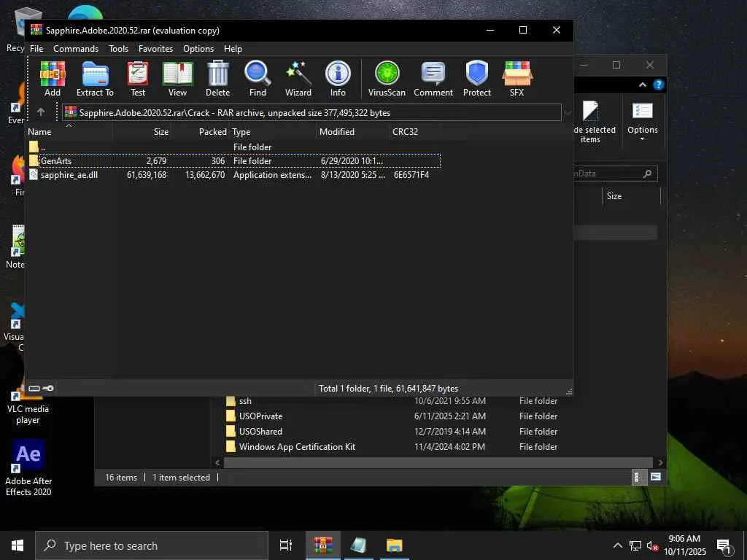This screenshot has width=747, height=560.
Task: Sort files by the Size column in WinRAR
Action: [142, 132]
